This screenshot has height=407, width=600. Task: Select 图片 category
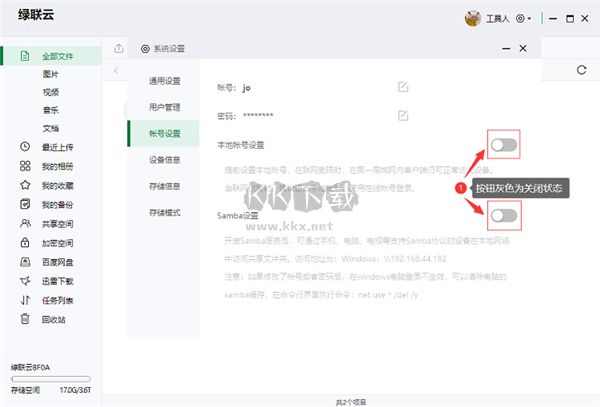[x=51, y=74]
